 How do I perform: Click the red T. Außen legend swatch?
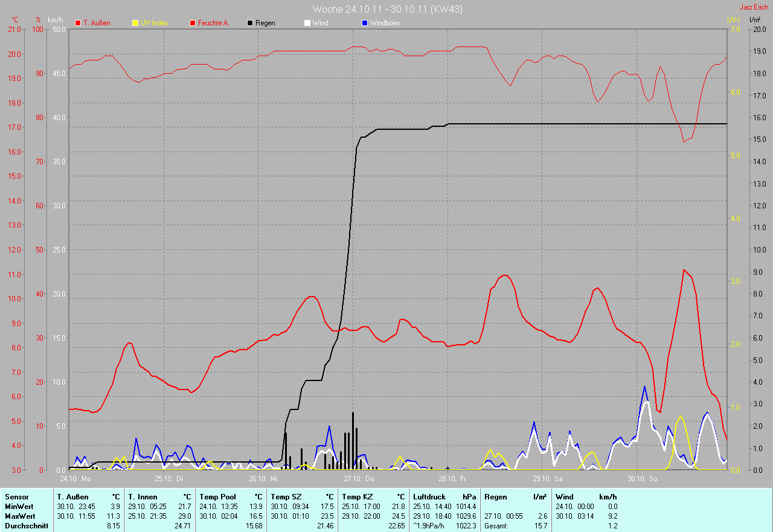pos(78,23)
